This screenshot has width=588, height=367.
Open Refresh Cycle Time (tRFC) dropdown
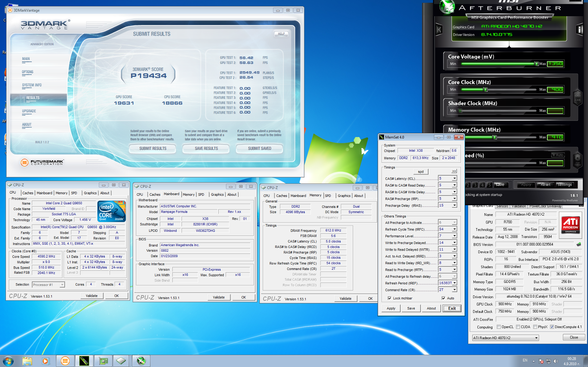455,229
